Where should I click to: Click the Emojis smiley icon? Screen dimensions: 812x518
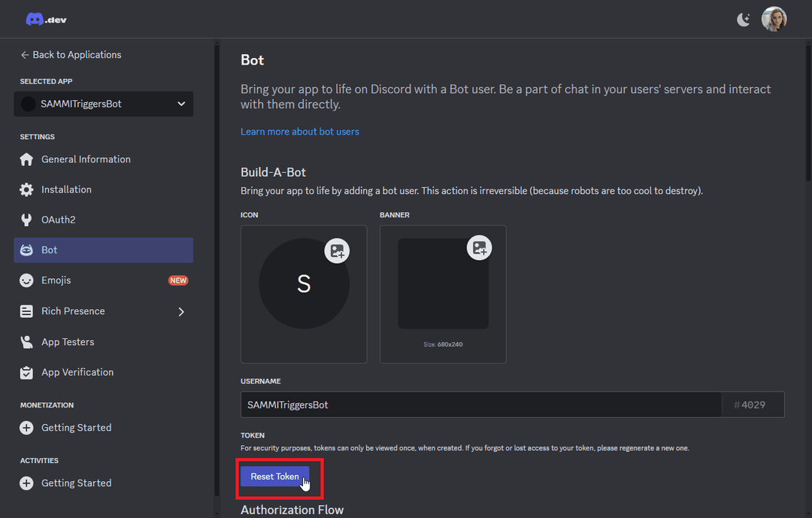point(26,280)
